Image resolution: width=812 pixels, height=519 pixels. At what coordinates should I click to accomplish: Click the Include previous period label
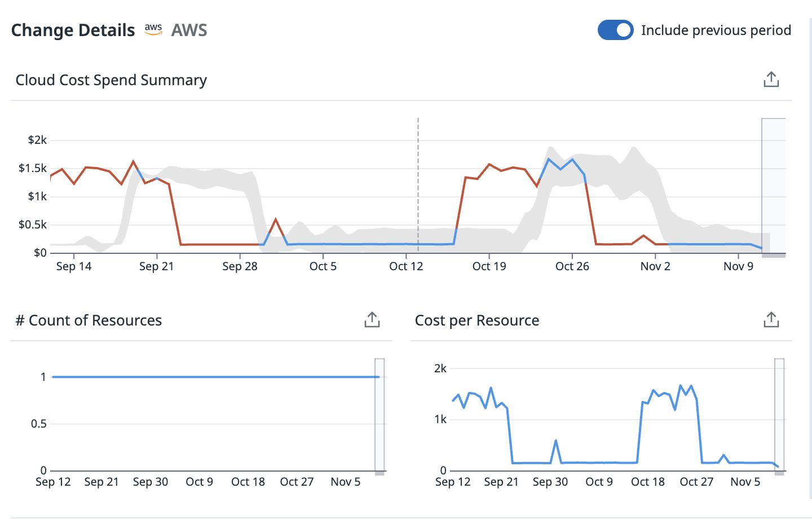[716, 30]
